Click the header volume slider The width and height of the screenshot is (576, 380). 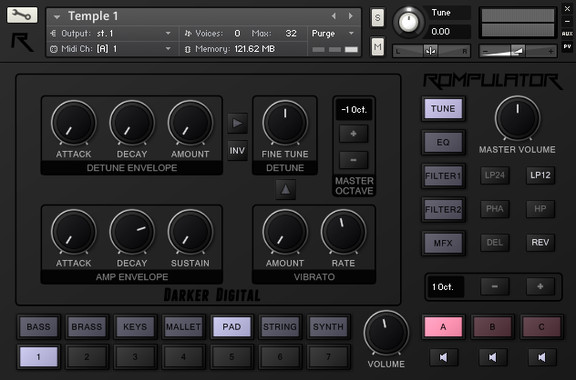tap(518, 51)
